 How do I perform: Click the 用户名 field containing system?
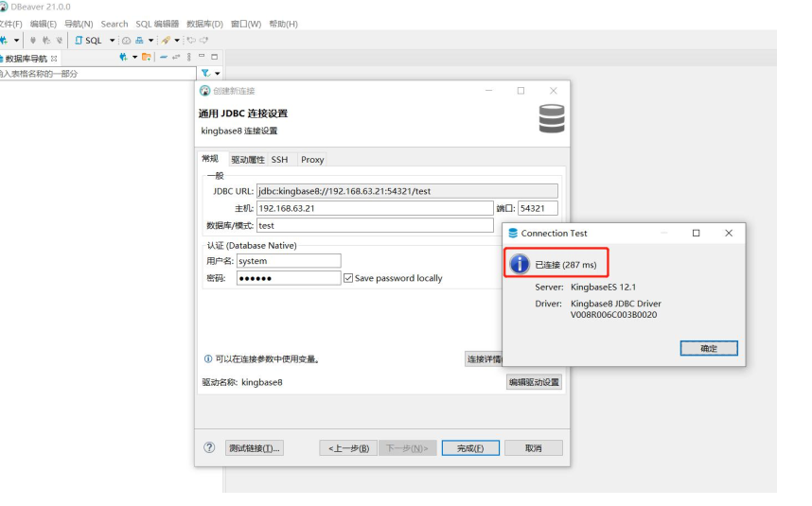click(x=289, y=261)
